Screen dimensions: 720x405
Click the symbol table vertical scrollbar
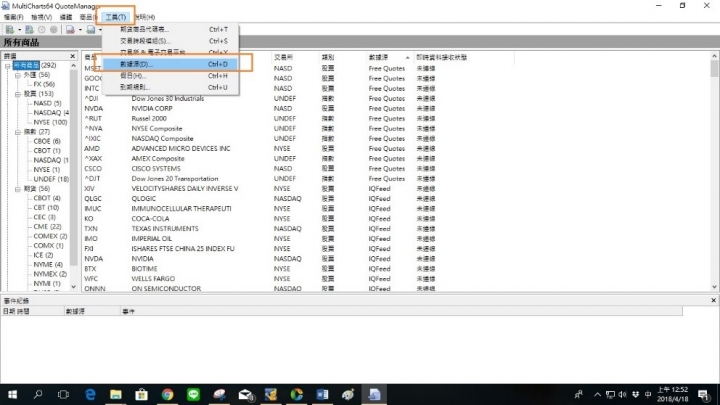(714, 172)
